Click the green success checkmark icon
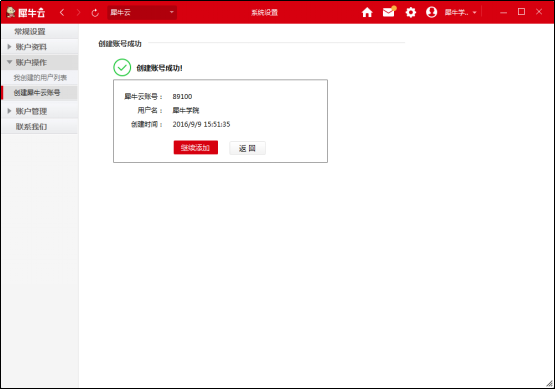The height and width of the screenshot is (390, 556). 122,67
